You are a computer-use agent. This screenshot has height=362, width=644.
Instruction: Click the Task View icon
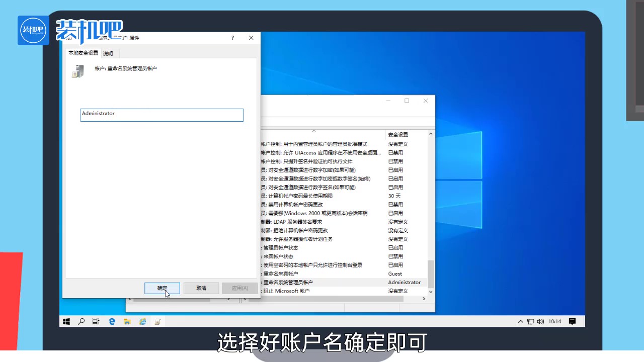96,321
